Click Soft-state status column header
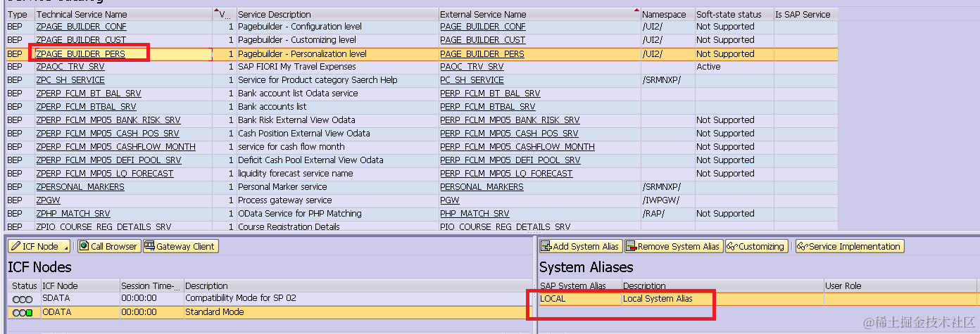This screenshot has width=980, height=334. click(734, 14)
